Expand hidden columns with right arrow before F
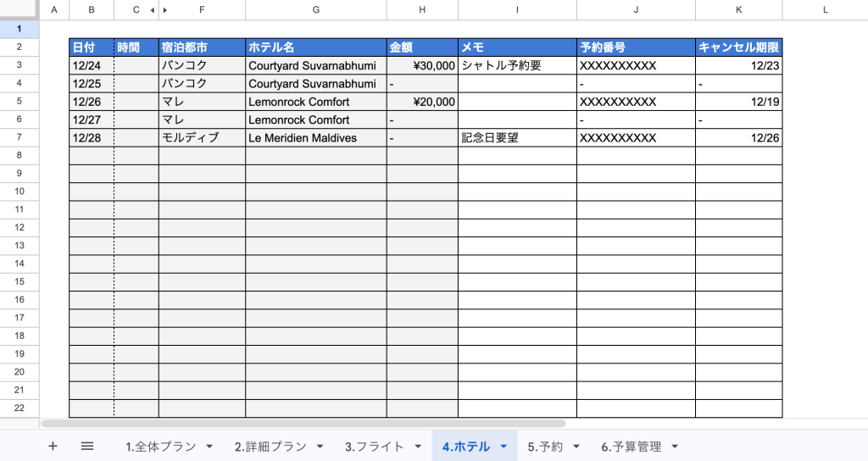 coord(164,10)
